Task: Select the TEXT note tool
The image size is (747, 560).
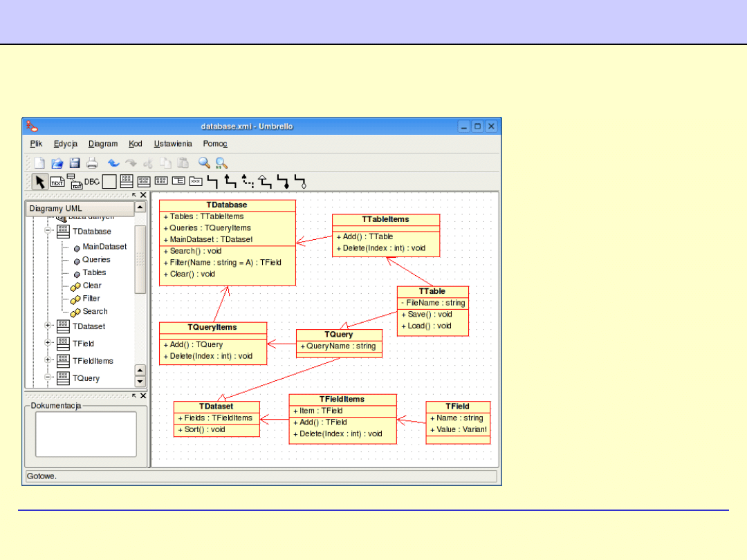Action: [57, 183]
